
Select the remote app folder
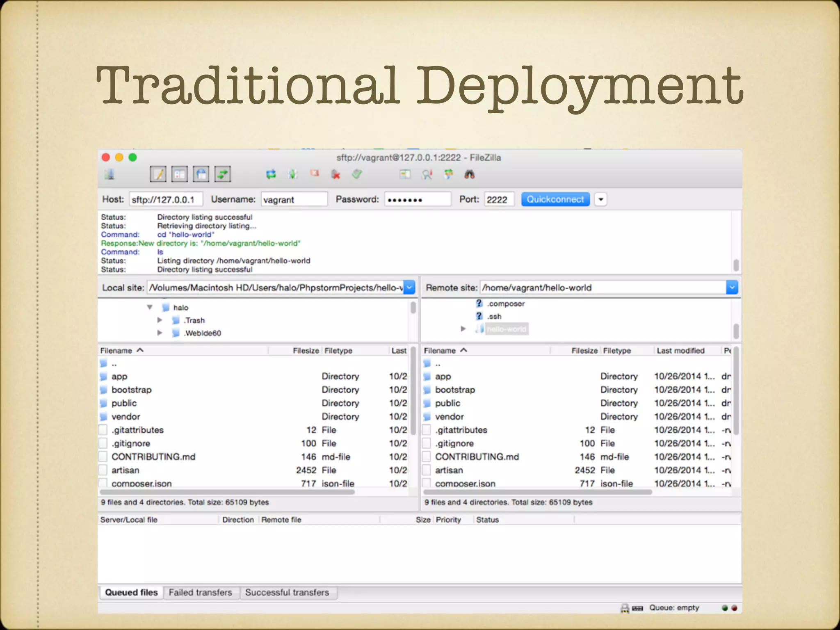577,376
